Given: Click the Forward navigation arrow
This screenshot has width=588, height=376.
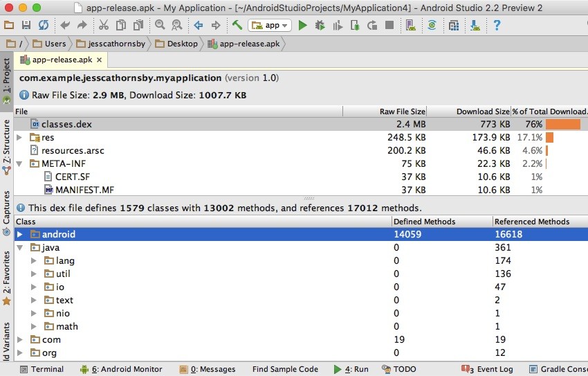Looking at the screenshot, I should click(216, 25).
